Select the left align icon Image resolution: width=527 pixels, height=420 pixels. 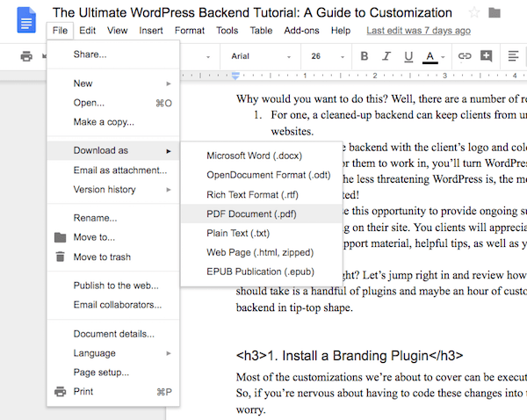point(513,56)
